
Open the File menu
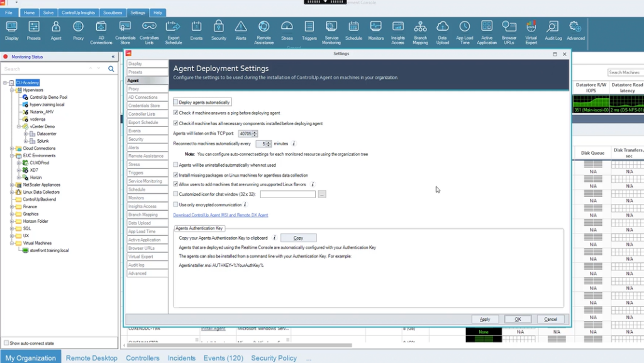[9, 13]
